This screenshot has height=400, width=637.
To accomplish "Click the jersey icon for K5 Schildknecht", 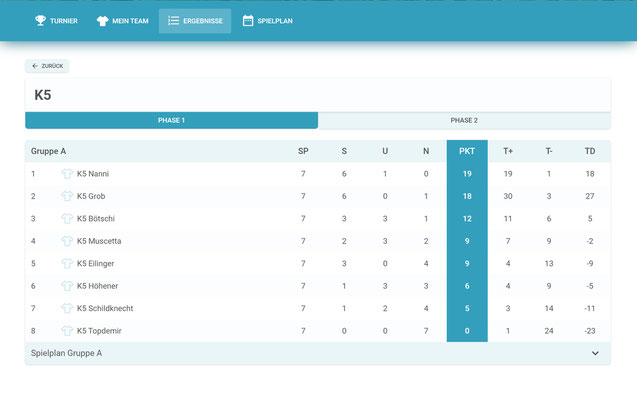I will pyautogui.click(x=67, y=308).
